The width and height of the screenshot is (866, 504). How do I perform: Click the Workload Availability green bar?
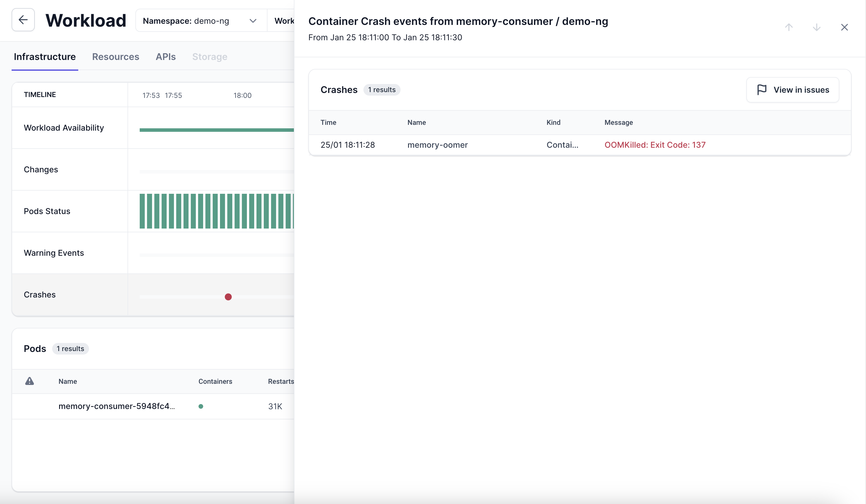pyautogui.click(x=216, y=130)
